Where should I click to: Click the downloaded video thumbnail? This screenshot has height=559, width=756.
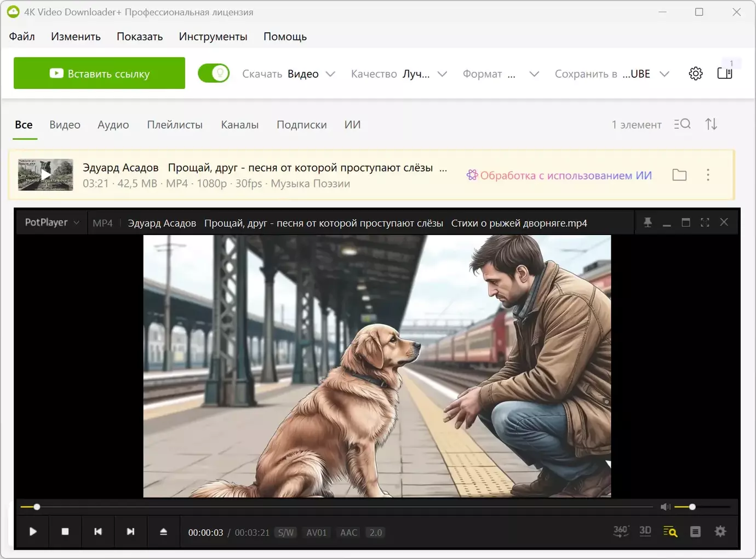45,175
